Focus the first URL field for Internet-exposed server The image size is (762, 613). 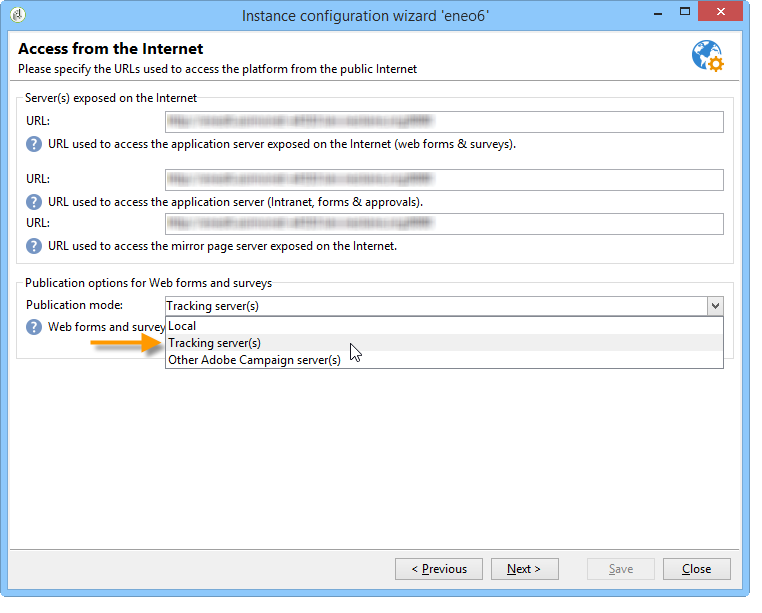[x=444, y=122]
